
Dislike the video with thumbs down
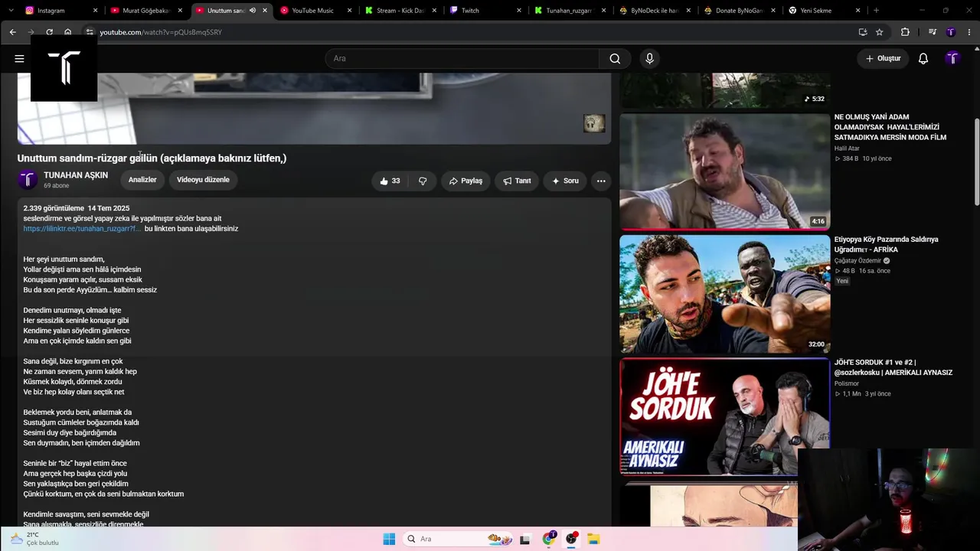coord(423,181)
